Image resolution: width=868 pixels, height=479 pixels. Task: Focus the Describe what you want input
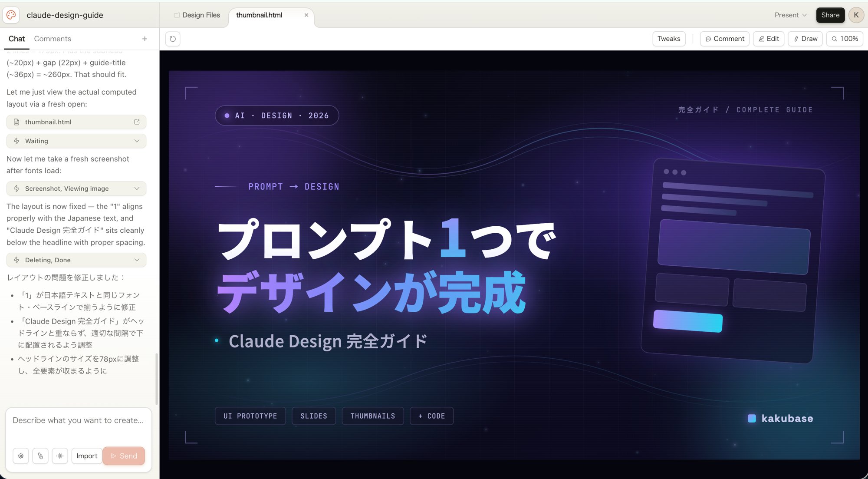pyautogui.click(x=78, y=420)
